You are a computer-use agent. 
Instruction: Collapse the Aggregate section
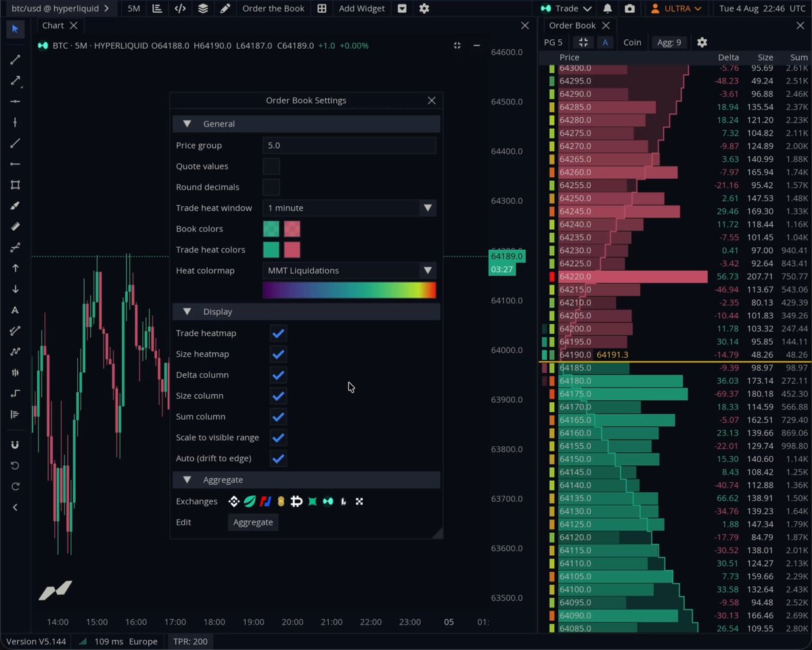point(307,479)
